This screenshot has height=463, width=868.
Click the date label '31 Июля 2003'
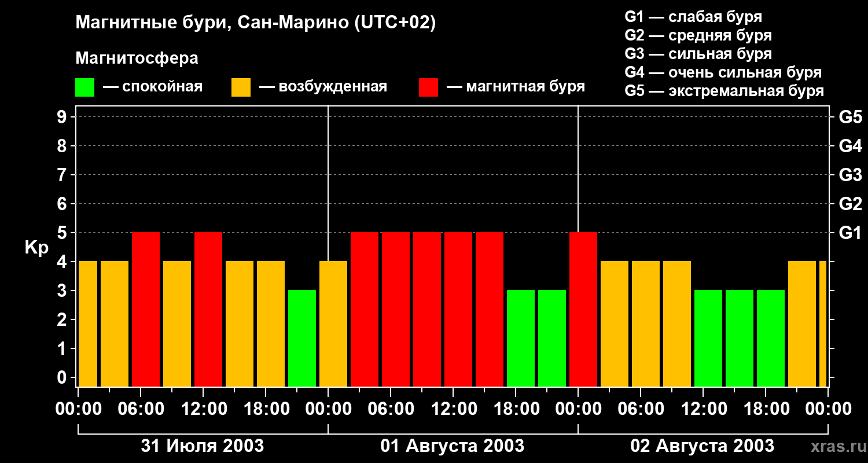coord(203,446)
